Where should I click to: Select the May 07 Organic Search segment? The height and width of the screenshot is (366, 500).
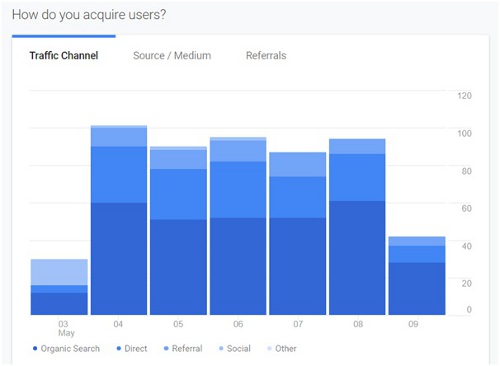[298, 266]
